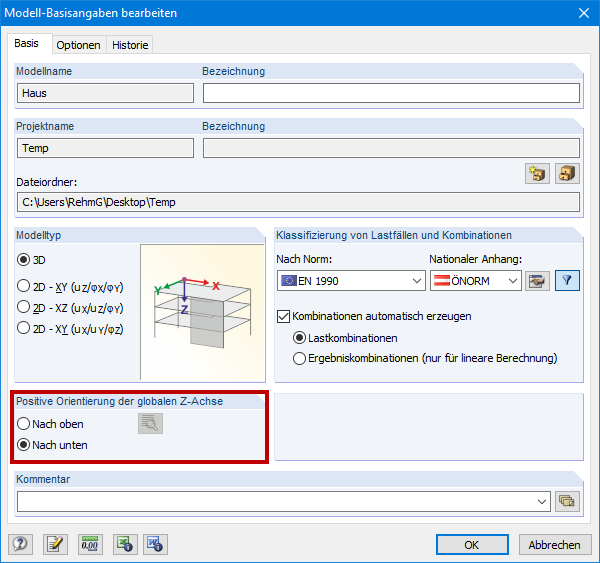Select 2D - XY (uz/φx/φy) model type
Viewport: 600px width, 563px height.
click(70, 287)
